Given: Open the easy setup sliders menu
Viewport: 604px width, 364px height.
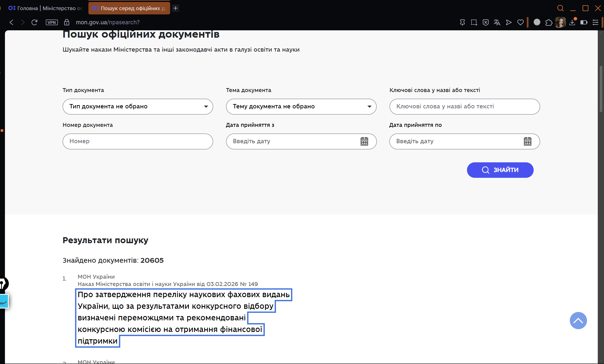Looking at the screenshot, I should pos(595,22).
